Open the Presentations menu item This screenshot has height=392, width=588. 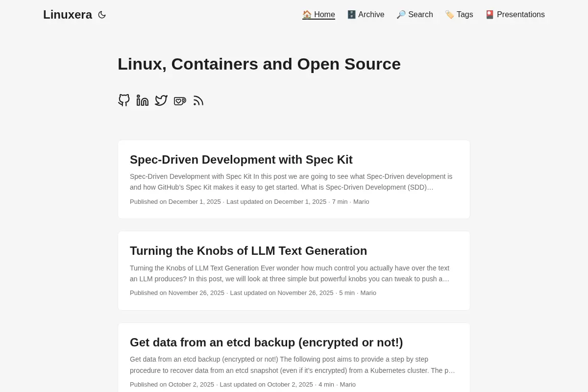tap(515, 15)
